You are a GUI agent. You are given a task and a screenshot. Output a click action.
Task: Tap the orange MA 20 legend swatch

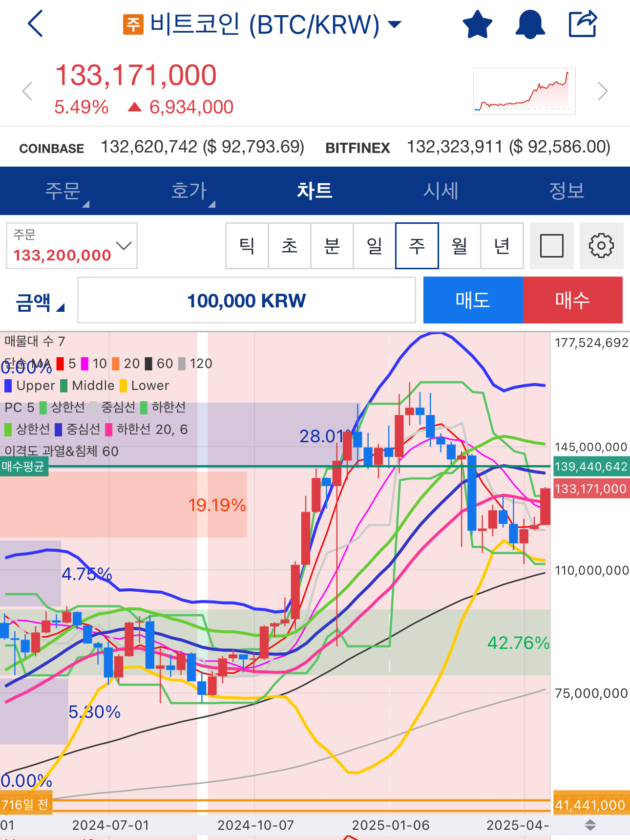(x=116, y=364)
